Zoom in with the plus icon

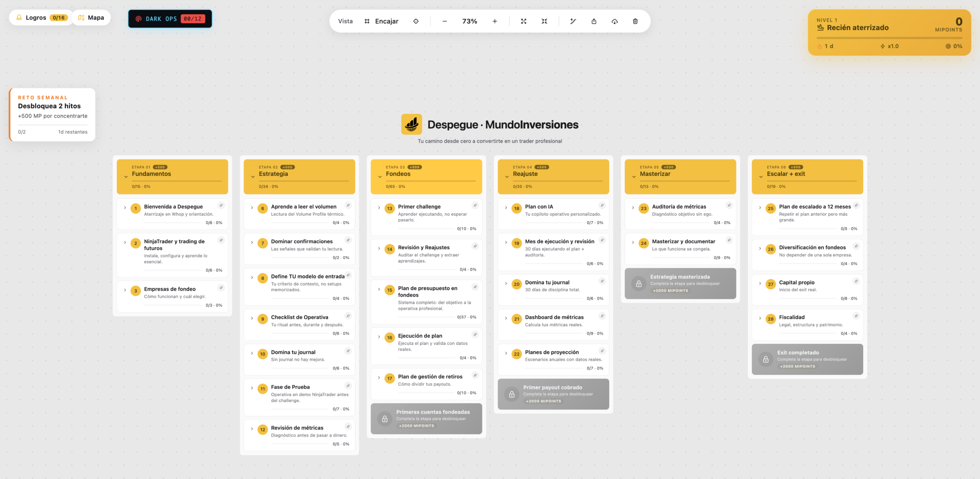point(495,21)
